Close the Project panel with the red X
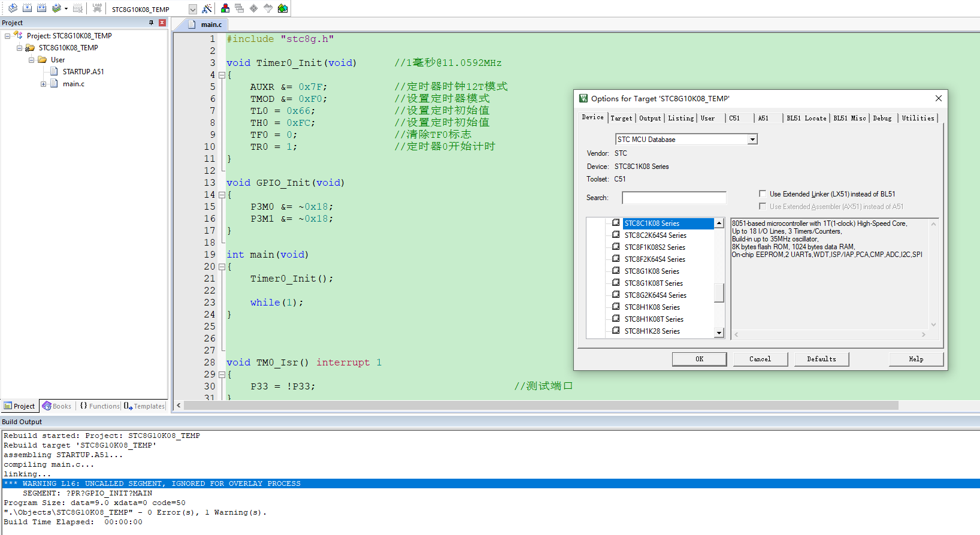The width and height of the screenshot is (980, 535). point(162,23)
